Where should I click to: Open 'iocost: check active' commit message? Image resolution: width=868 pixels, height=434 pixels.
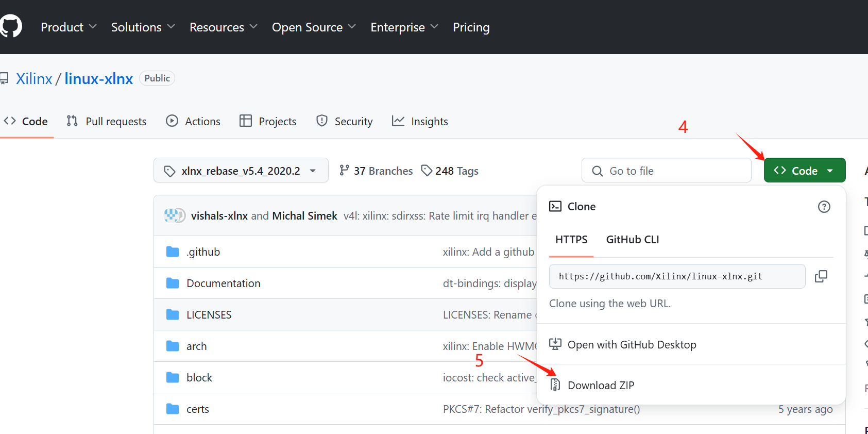click(x=490, y=378)
